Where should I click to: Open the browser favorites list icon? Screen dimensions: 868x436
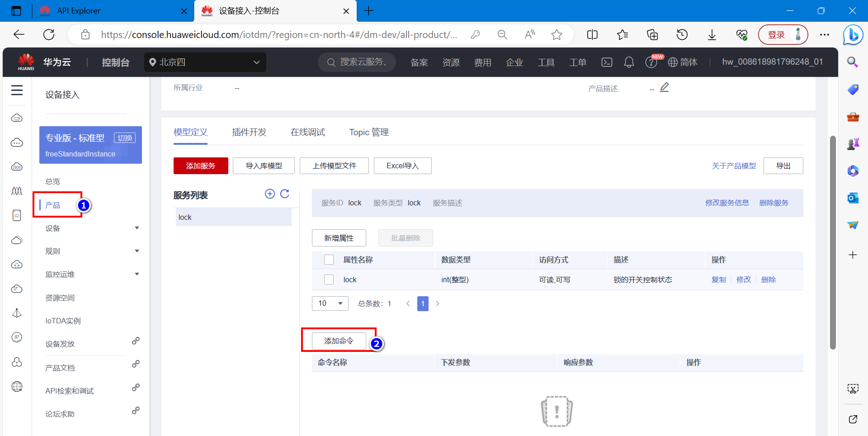[623, 35]
